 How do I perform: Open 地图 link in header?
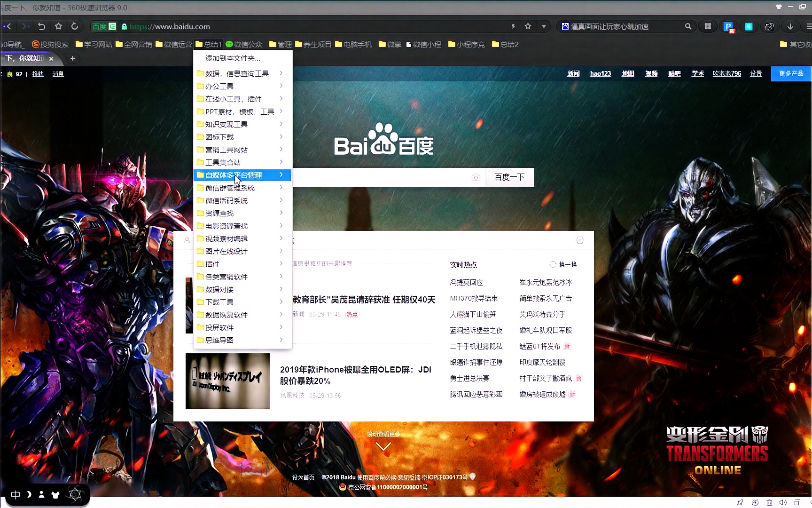coord(628,74)
